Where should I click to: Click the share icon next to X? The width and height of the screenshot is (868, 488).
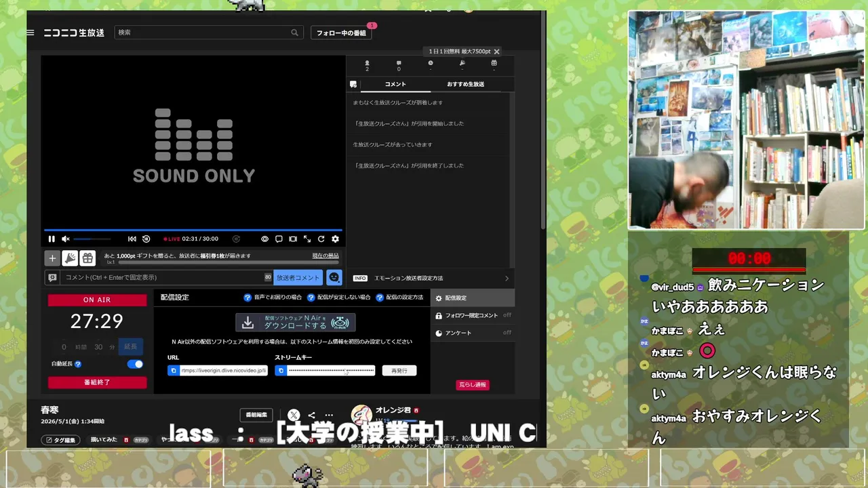311,415
